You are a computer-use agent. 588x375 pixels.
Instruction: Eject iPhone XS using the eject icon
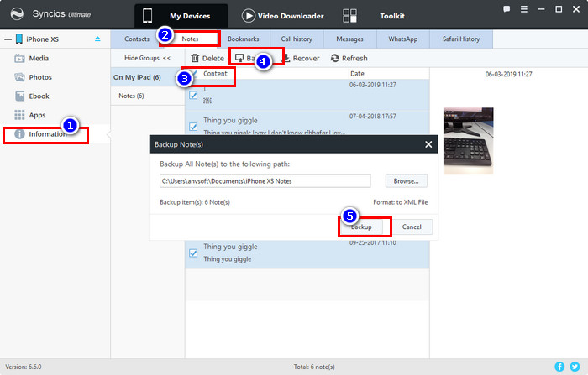97,39
